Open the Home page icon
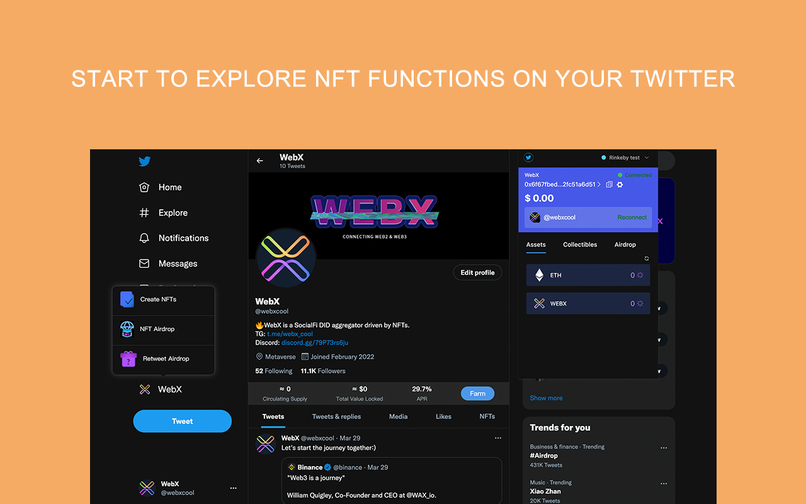806x504 pixels. [x=144, y=187]
